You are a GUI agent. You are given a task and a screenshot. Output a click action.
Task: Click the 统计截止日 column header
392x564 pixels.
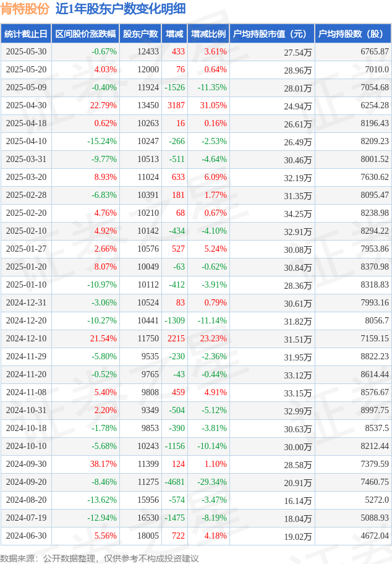point(26,34)
